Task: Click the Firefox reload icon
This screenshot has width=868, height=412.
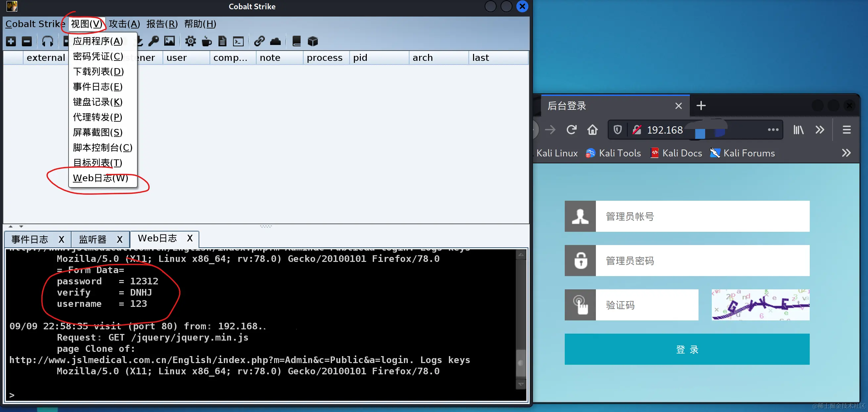Action: point(571,130)
